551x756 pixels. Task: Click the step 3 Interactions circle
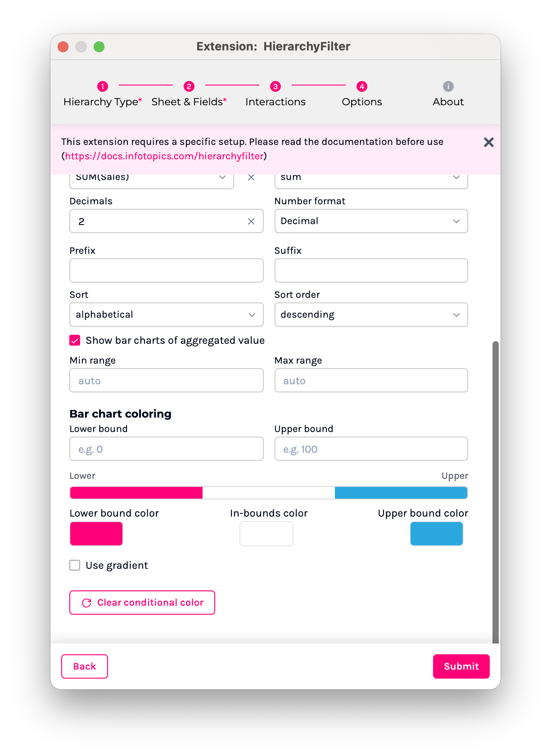point(275,86)
